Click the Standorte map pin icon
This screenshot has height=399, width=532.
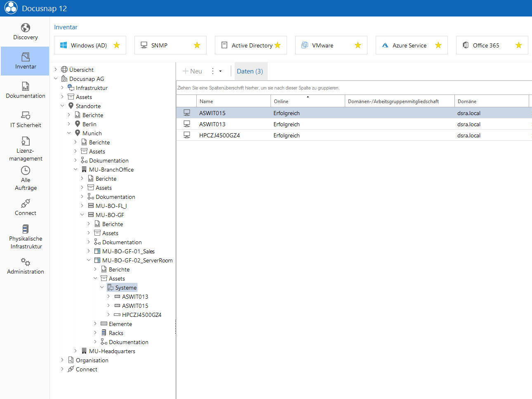71,106
